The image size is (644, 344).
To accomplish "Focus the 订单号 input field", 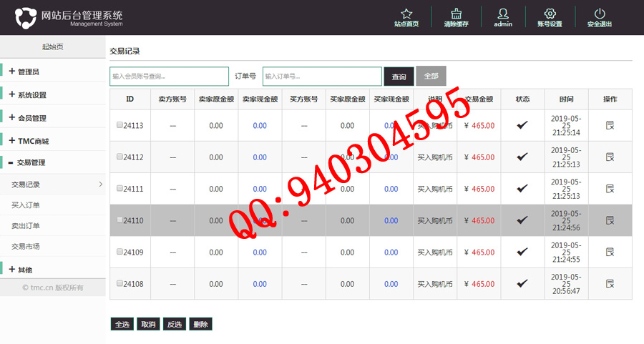I will (x=322, y=77).
